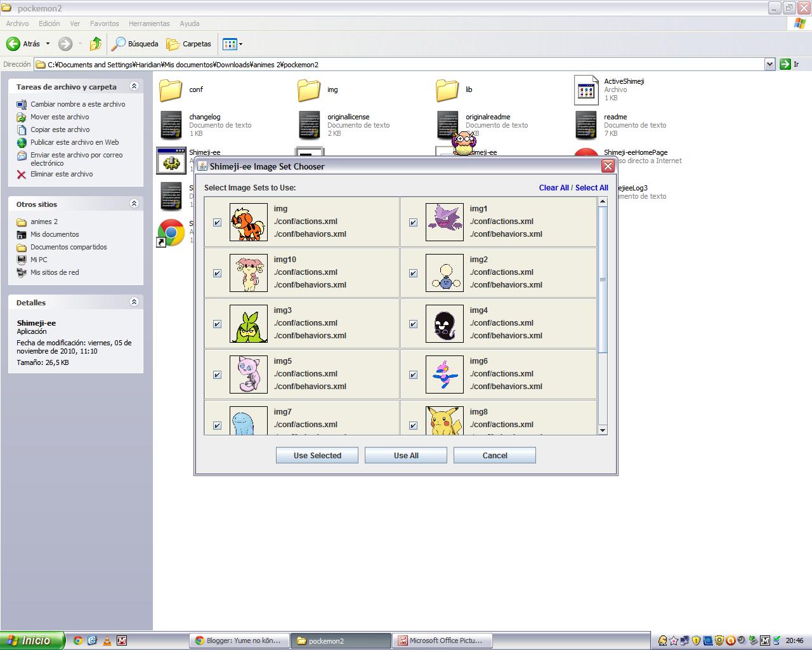Click the Pikachu thumbnail for img8
This screenshot has width=812, height=650.
pyautogui.click(x=445, y=420)
